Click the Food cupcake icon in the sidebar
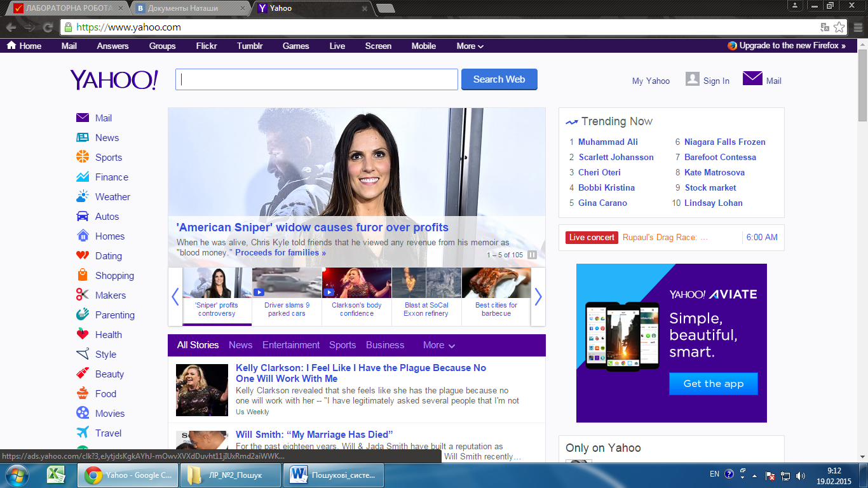Viewport: 868px width, 488px height. 83,393
